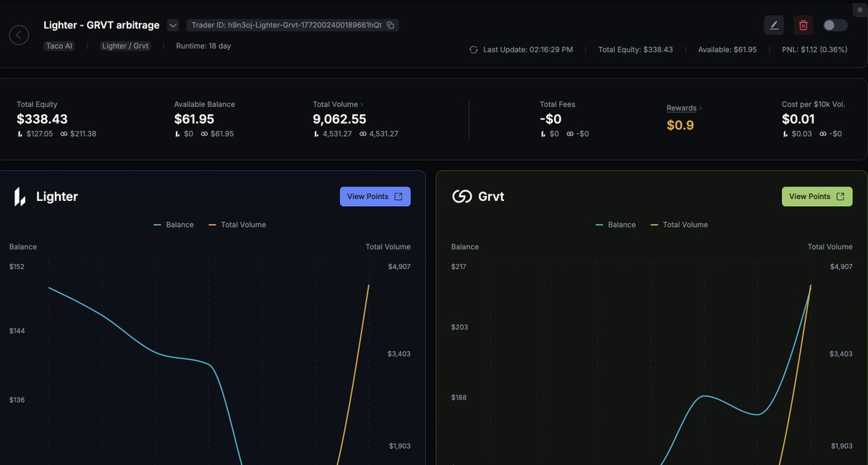Toggle Total Volume series in Grvt chart legend
Viewport: 868px width, 465px height.
coord(679,225)
